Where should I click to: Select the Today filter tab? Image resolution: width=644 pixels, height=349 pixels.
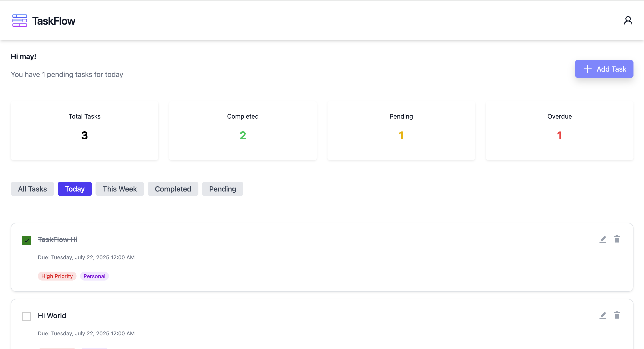[x=75, y=189]
